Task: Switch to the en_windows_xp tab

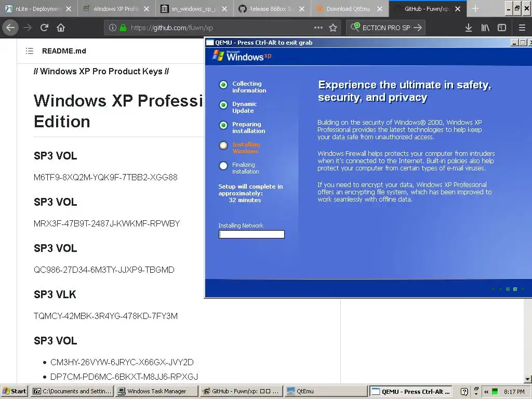Action: tap(194, 9)
